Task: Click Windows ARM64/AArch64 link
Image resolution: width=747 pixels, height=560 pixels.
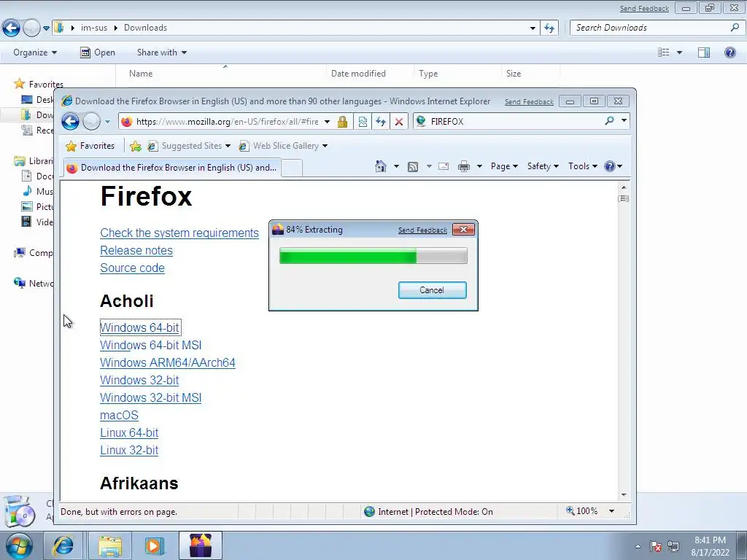Action: [168, 363]
